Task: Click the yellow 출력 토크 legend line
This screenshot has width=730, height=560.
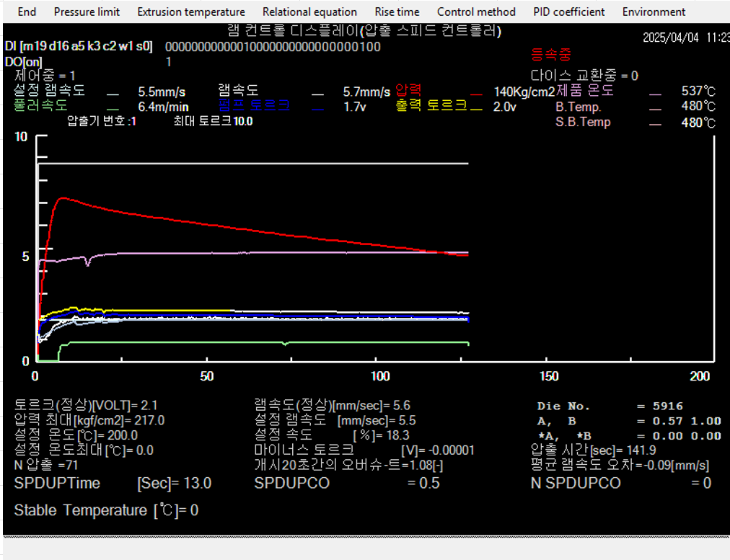Action: point(476,108)
